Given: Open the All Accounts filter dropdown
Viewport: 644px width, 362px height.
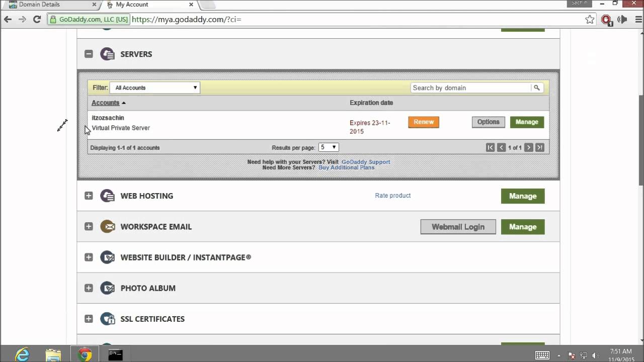Looking at the screenshot, I should point(155,87).
